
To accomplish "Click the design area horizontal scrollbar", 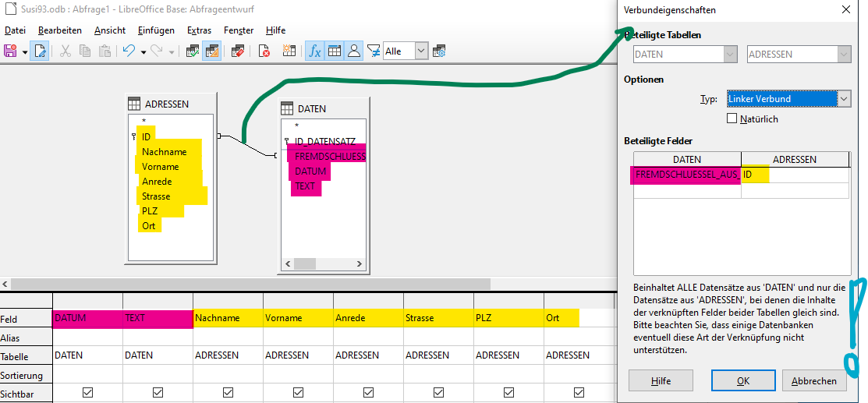I will (250, 284).
